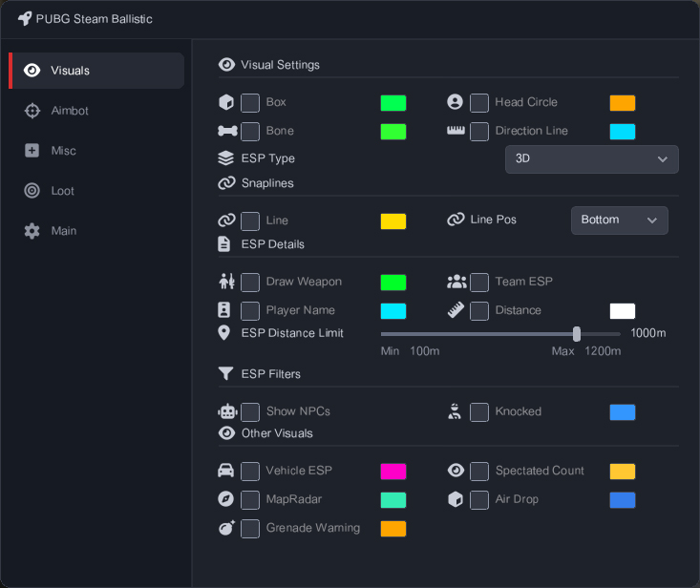This screenshot has width=700, height=588.
Task: Enable the Box checkbox
Action: (250, 102)
